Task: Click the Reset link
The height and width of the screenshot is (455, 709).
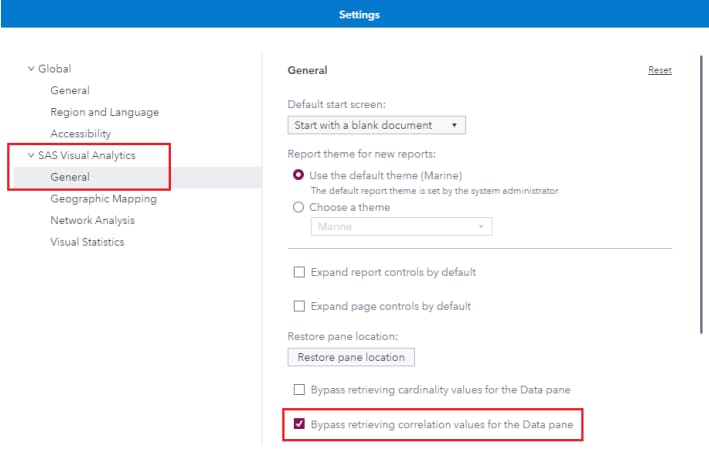Action: coord(659,71)
